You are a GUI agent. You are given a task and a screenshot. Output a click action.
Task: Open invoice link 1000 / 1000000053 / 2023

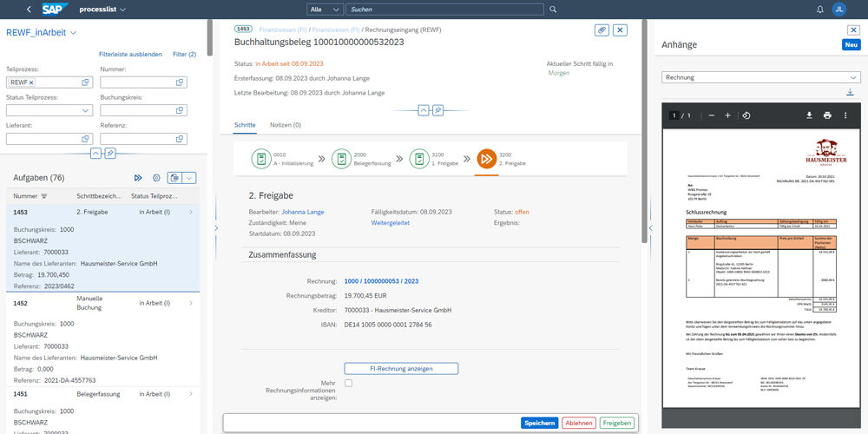pyautogui.click(x=381, y=281)
